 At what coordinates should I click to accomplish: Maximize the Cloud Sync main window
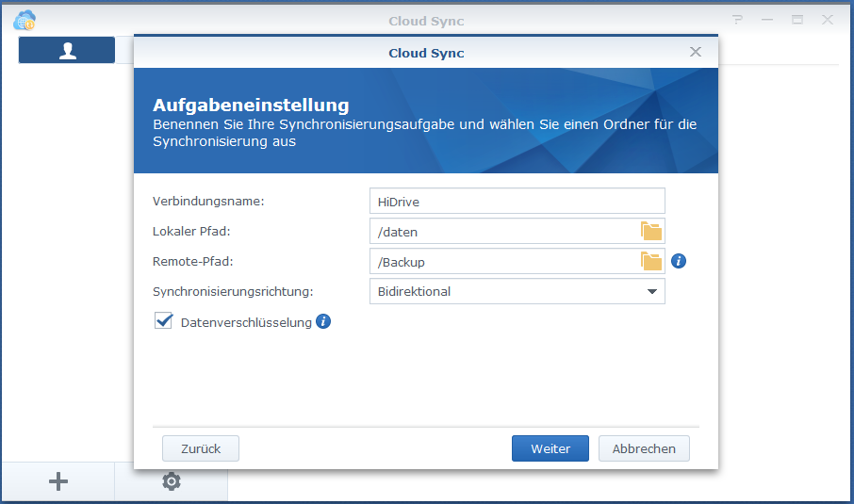pyautogui.click(x=797, y=20)
